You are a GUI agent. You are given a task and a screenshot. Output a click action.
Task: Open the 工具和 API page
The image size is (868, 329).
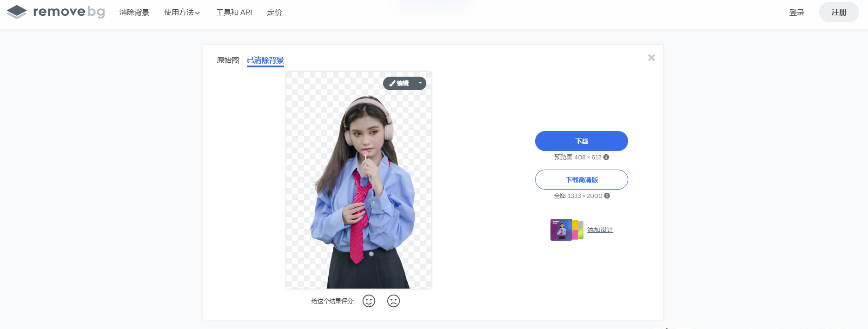pos(234,13)
